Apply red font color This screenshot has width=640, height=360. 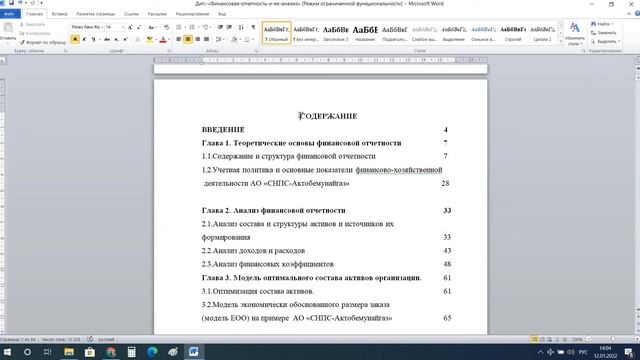pos(163,39)
